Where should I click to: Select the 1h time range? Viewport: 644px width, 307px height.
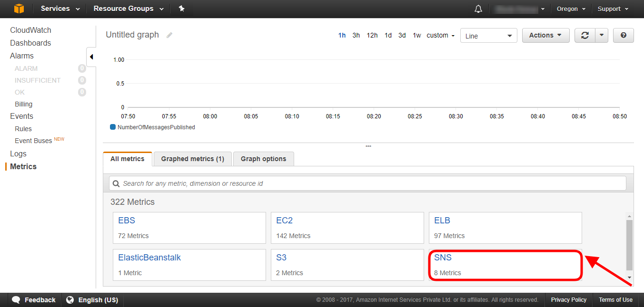coord(342,35)
